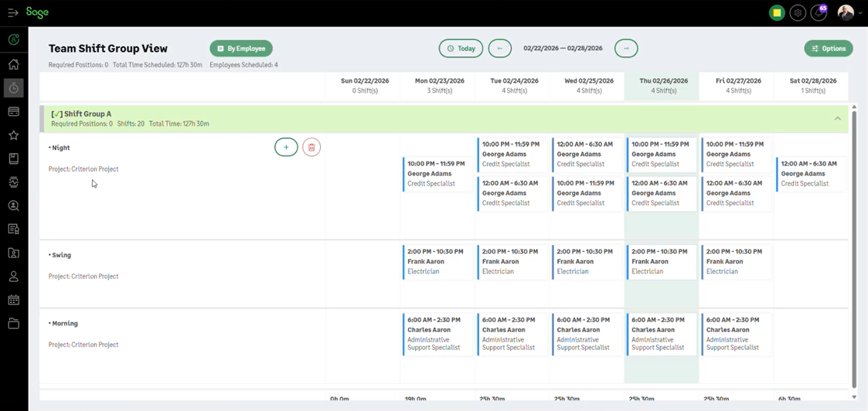The image size is (868, 411).
Task: Switch to By Employee view
Action: pos(241,48)
